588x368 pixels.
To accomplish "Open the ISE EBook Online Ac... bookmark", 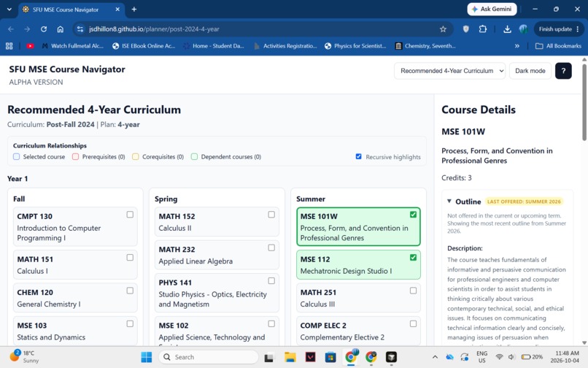I will click(144, 46).
